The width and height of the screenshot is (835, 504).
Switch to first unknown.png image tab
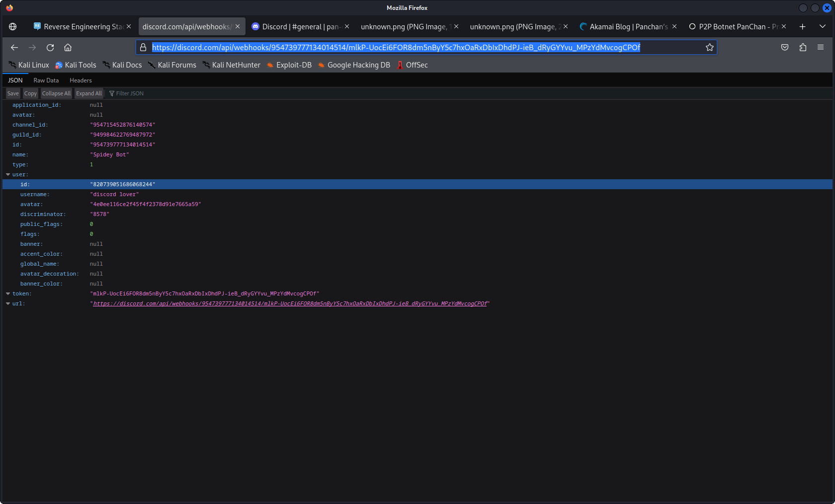pyautogui.click(x=410, y=26)
